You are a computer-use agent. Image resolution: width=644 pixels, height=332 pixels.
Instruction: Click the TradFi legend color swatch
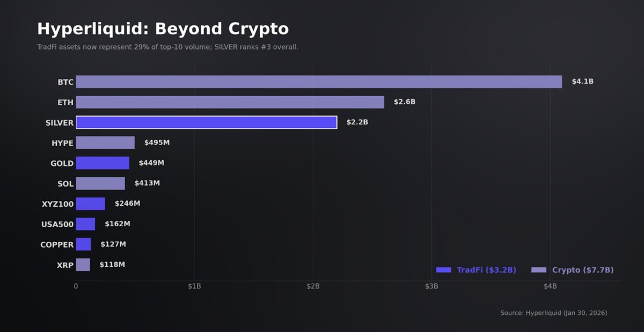click(x=444, y=270)
